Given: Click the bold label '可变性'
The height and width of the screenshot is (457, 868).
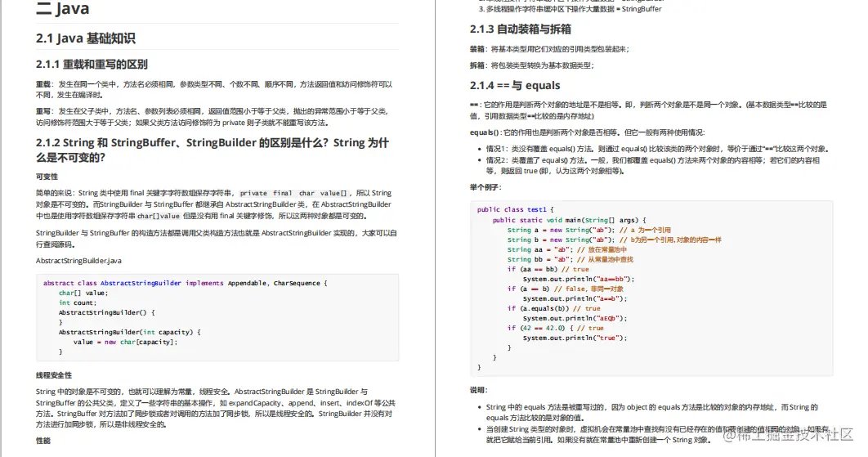Looking at the screenshot, I should point(47,177).
